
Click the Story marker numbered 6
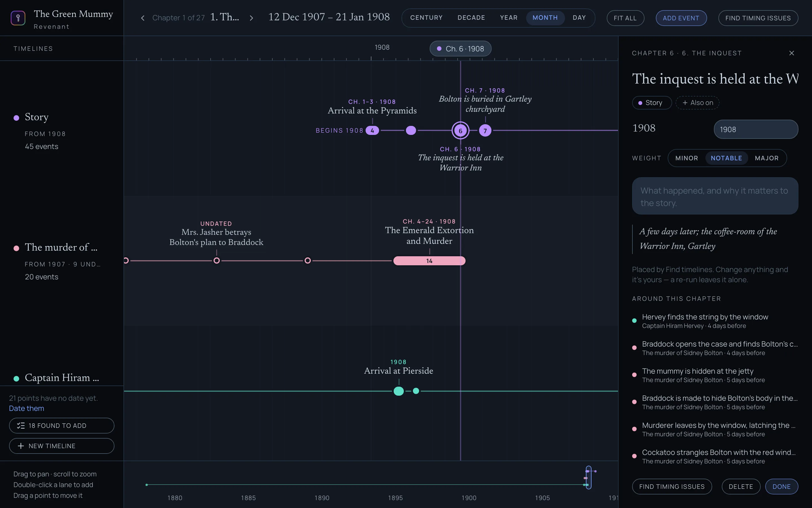point(460,131)
